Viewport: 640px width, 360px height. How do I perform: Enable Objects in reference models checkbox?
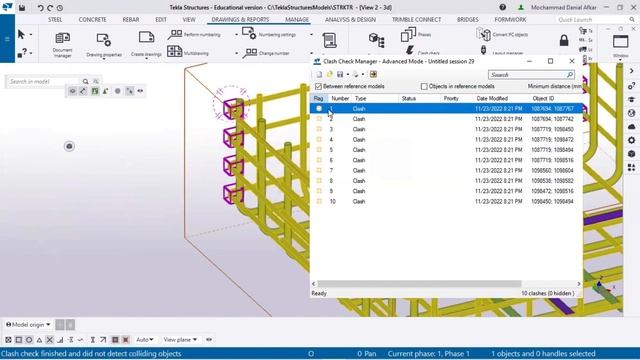[424, 87]
